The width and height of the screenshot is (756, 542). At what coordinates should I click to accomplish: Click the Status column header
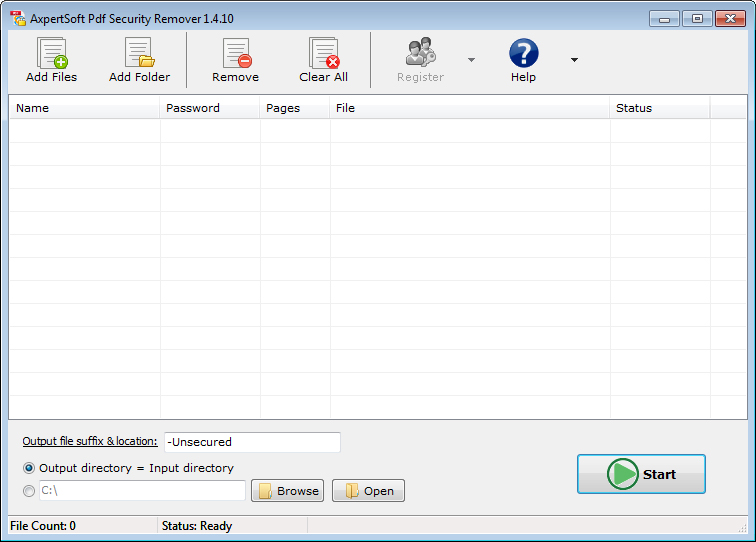tap(660, 108)
